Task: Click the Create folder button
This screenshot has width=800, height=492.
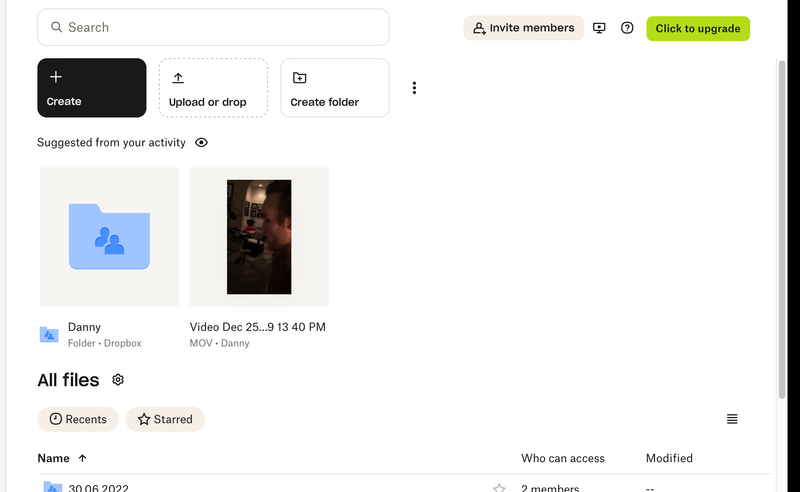Action: (x=334, y=88)
